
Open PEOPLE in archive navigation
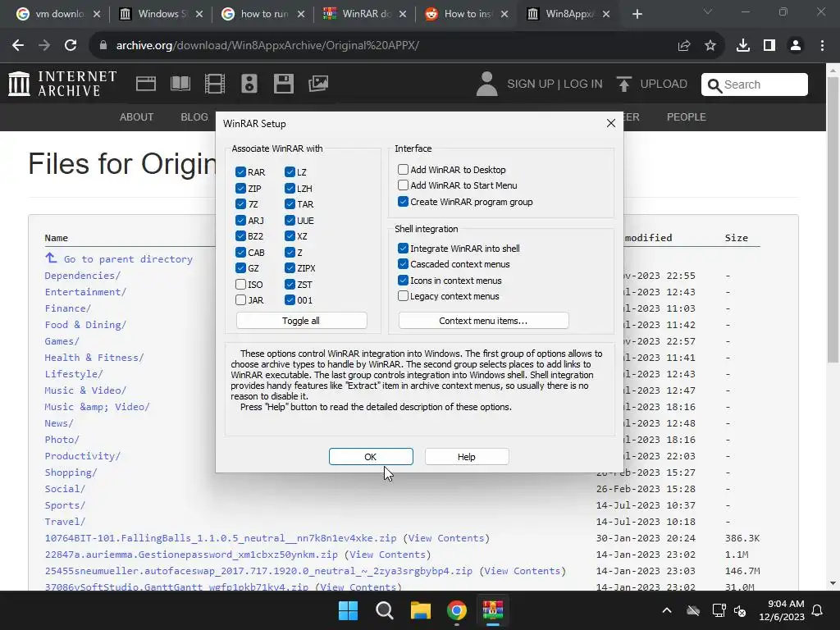click(x=687, y=116)
